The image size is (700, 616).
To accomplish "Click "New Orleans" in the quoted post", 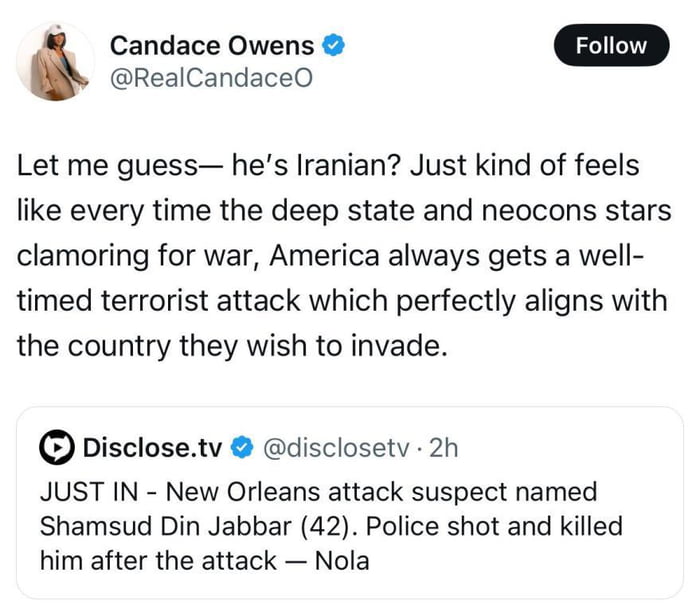I will point(231,492).
